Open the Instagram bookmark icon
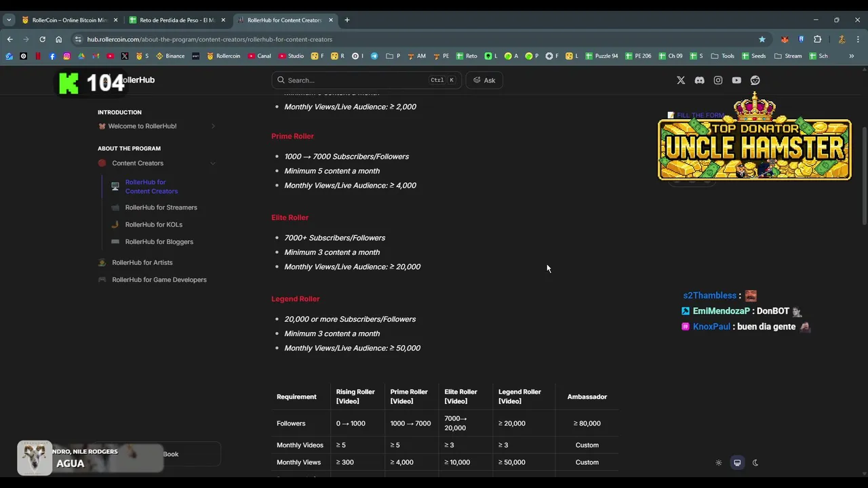Viewport: 868px width, 488px height. click(x=66, y=56)
